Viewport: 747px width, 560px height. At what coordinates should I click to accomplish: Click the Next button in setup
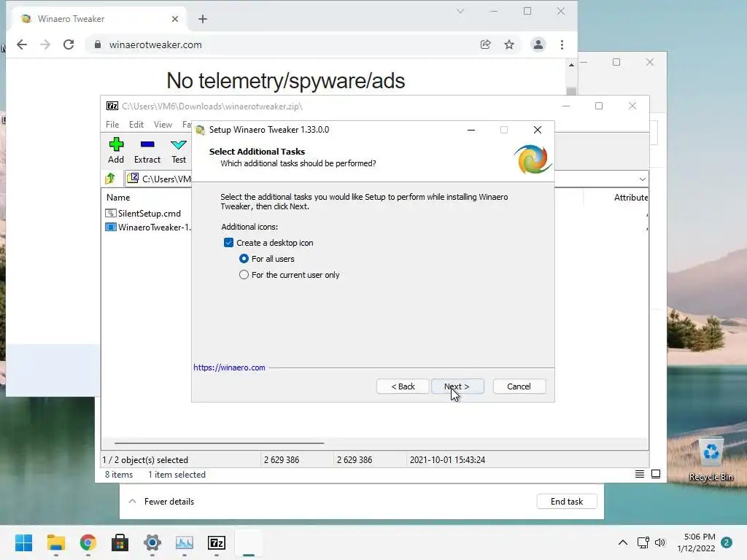point(457,386)
